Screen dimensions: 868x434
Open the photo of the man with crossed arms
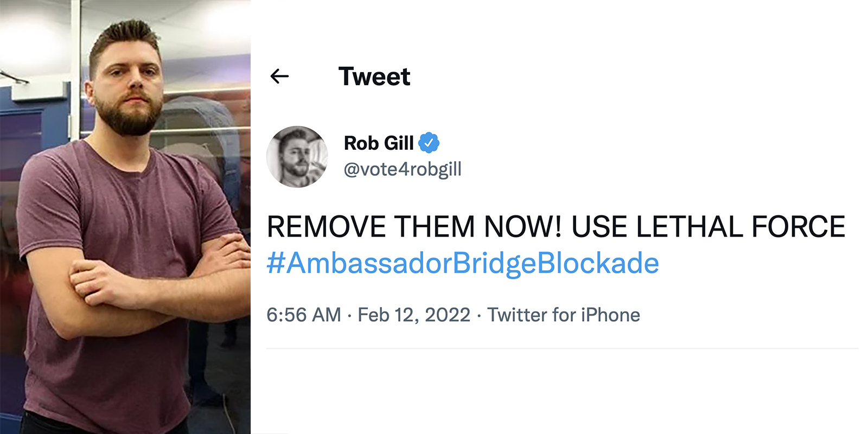tap(125, 217)
